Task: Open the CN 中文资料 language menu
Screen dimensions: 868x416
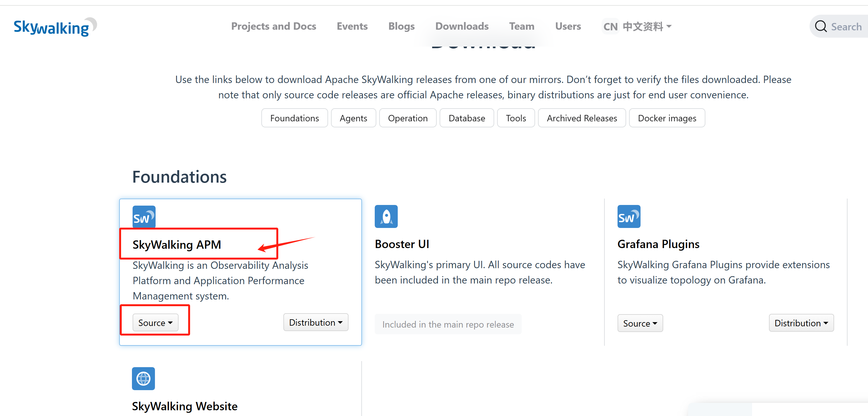Action: coord(637,26)
